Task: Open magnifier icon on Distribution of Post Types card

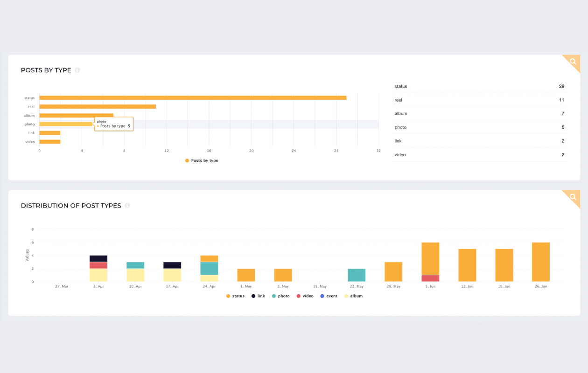Action: (x=573, y=197)
